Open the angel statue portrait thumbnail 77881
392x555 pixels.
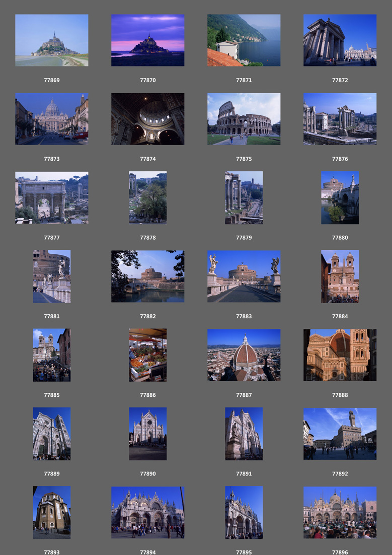(52, 276)
